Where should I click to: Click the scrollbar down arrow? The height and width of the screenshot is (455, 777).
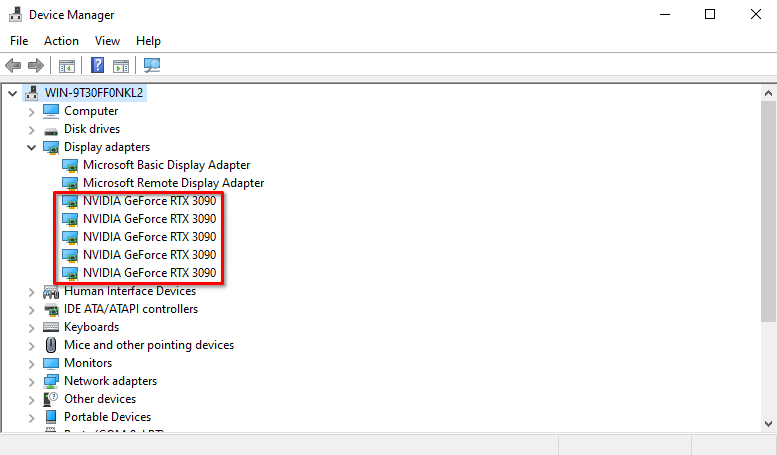tap(769, 424)
